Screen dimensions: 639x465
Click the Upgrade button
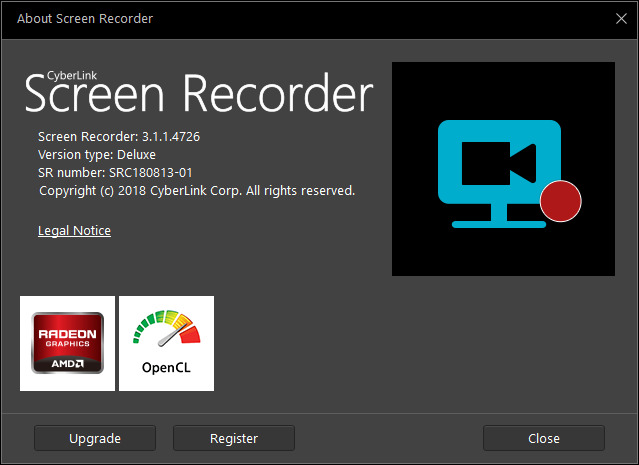point(95,438)
